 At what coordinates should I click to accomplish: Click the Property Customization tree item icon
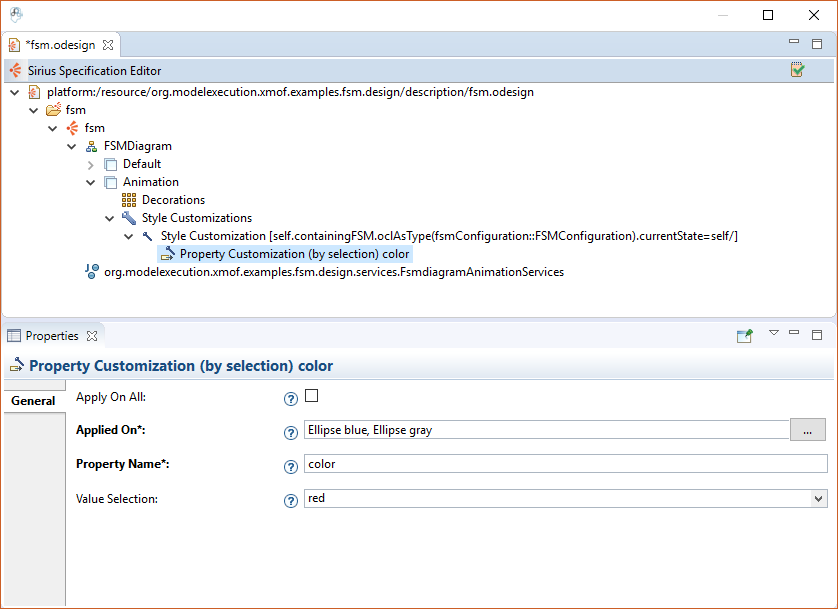point(167,254)
